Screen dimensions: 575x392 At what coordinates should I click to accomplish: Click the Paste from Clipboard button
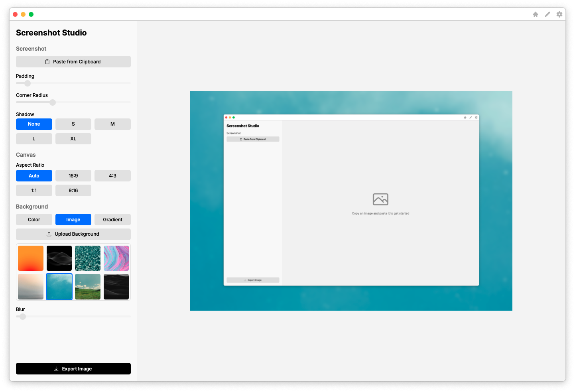point(73,61)
